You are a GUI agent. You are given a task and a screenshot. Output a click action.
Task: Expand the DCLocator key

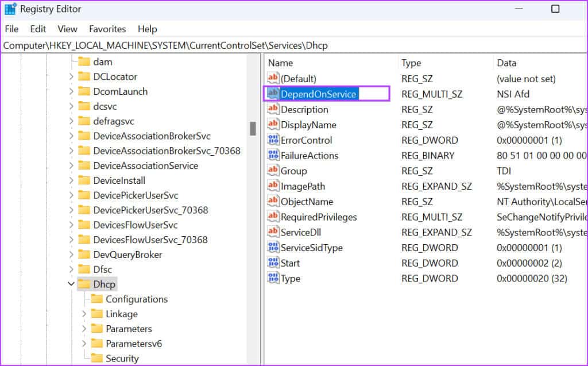coord(71,76)
